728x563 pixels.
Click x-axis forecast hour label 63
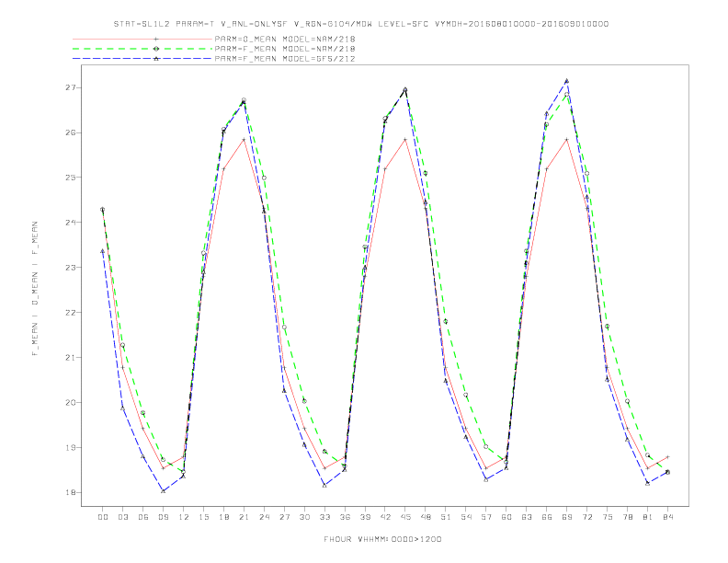[527, 517]
